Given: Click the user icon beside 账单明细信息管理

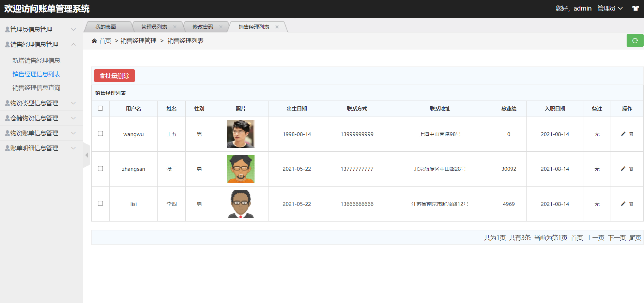Looking at the screenshot, I should [x=7, y=148].
